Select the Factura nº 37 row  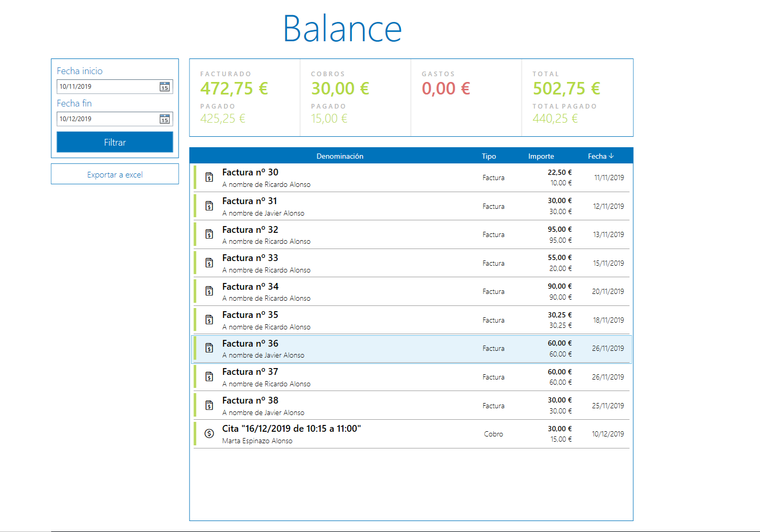(x=365, y=377)
